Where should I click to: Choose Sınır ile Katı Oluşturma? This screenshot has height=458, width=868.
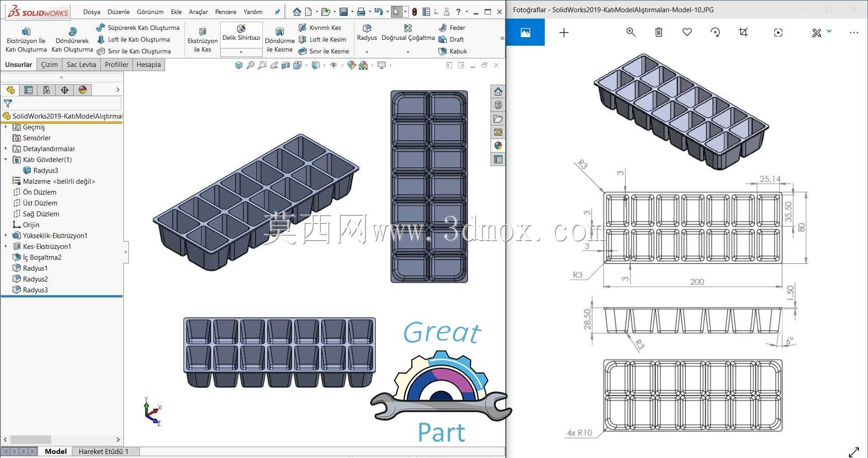point(134,51)
